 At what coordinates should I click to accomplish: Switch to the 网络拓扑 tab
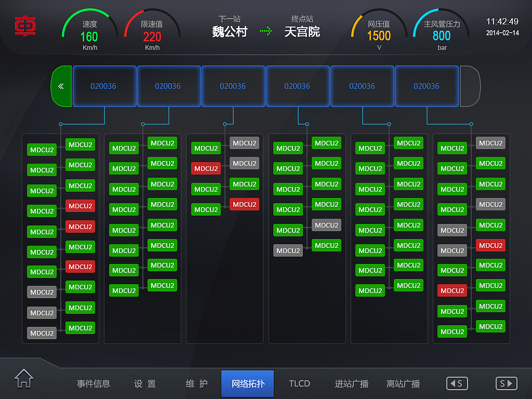pos(247,383)
